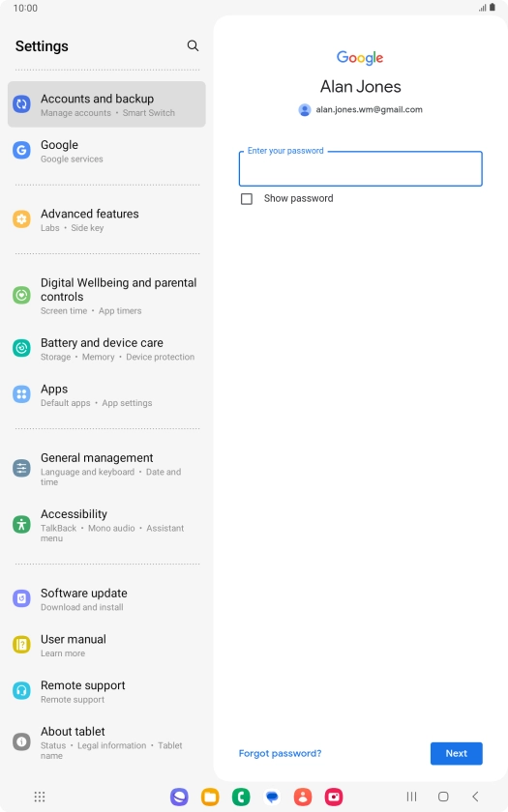Open Advanced features gear icon
The image size is (508, 812).
click(x=21, y=219)
